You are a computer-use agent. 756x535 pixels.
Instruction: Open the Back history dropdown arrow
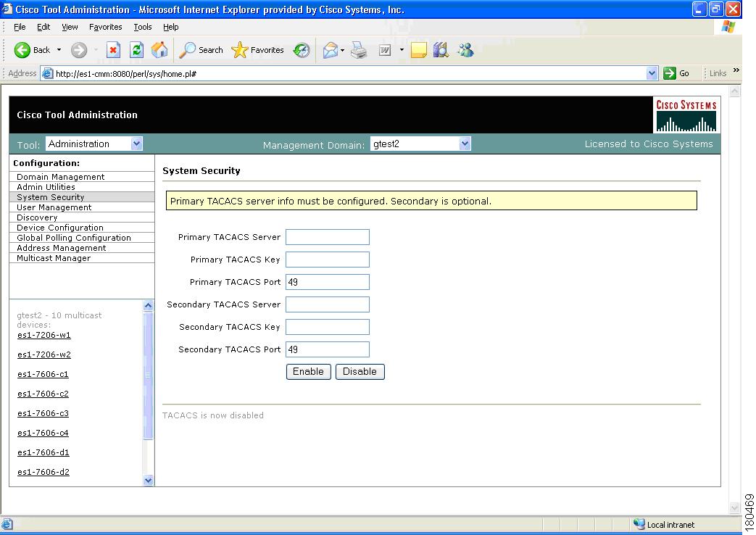[x=59, y=50]
